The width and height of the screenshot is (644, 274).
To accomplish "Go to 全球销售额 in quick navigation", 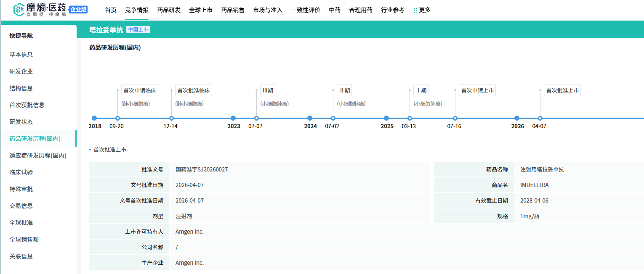I will 24,240.
